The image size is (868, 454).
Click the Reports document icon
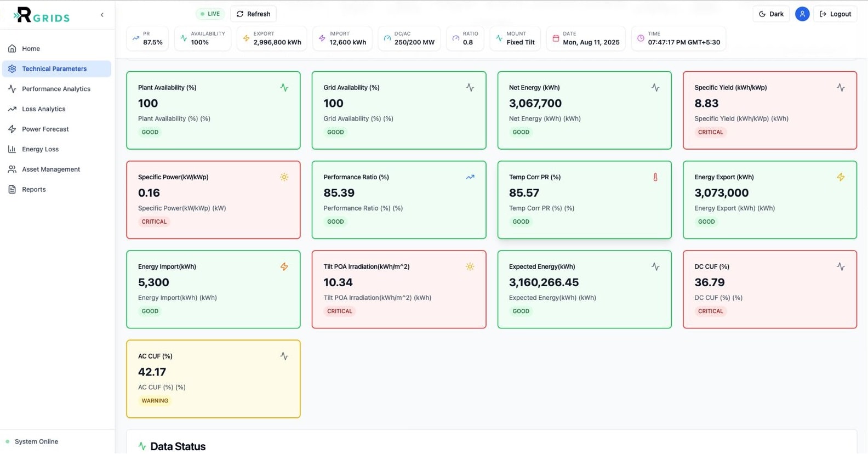12,190
